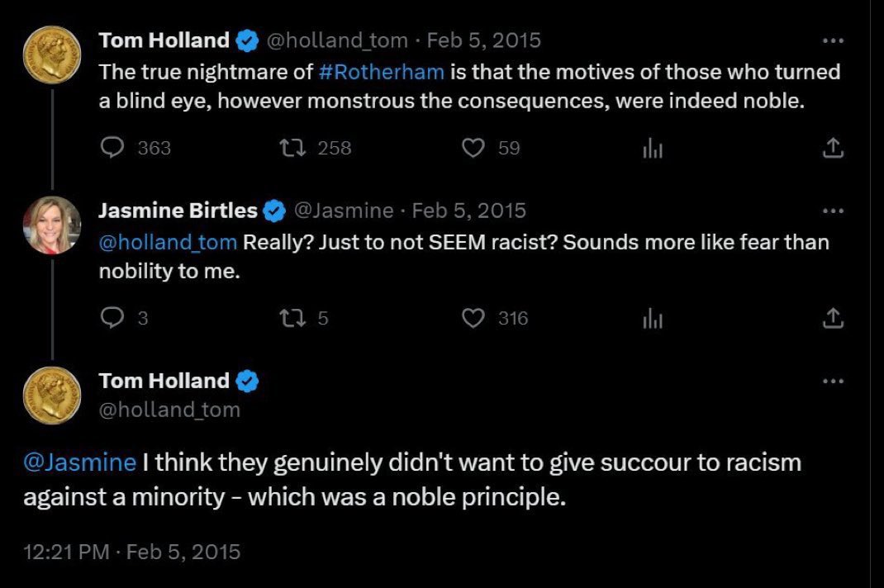
Task: Retweet the first tweet with 258 retweets
Action: (x=290, y=148)
